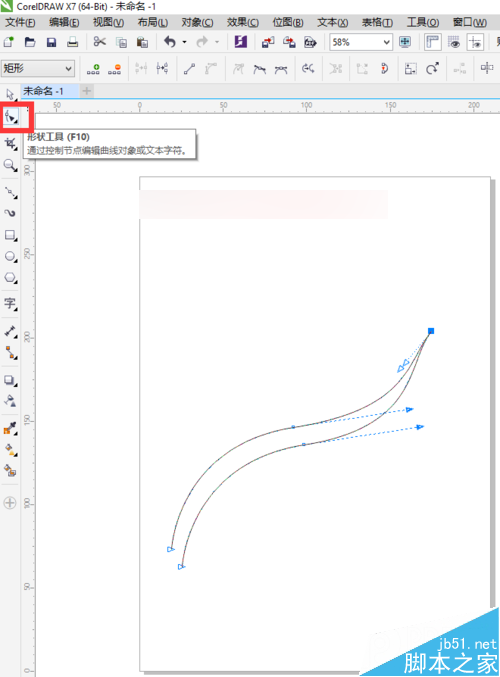Save the document with floppy icon
The height and width of the screenshot is (677, 500).
(51, 42)
